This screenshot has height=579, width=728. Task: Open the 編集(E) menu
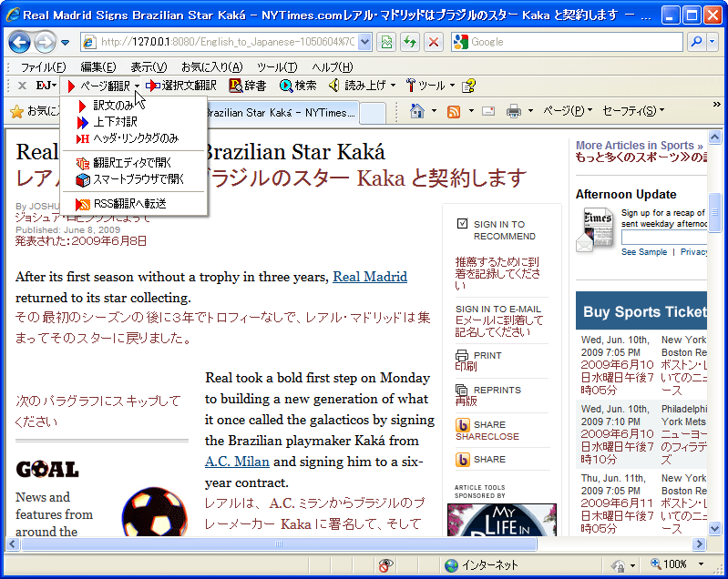[x=98, y=67]
